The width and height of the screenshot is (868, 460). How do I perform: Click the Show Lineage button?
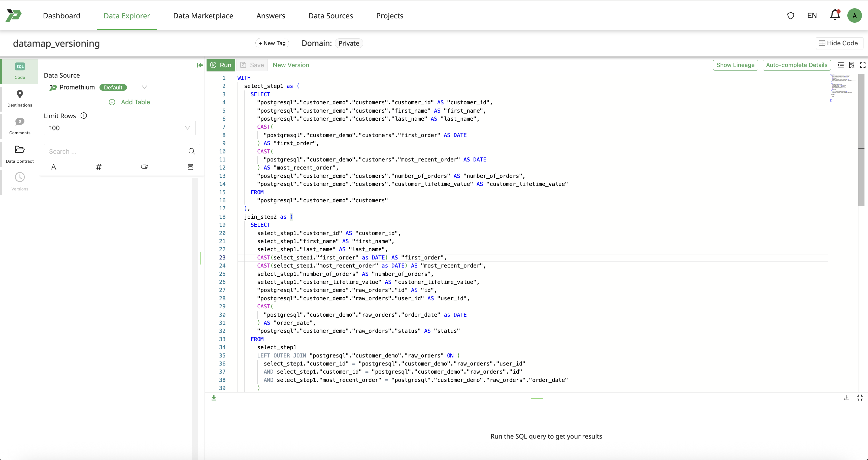[735, 65]
